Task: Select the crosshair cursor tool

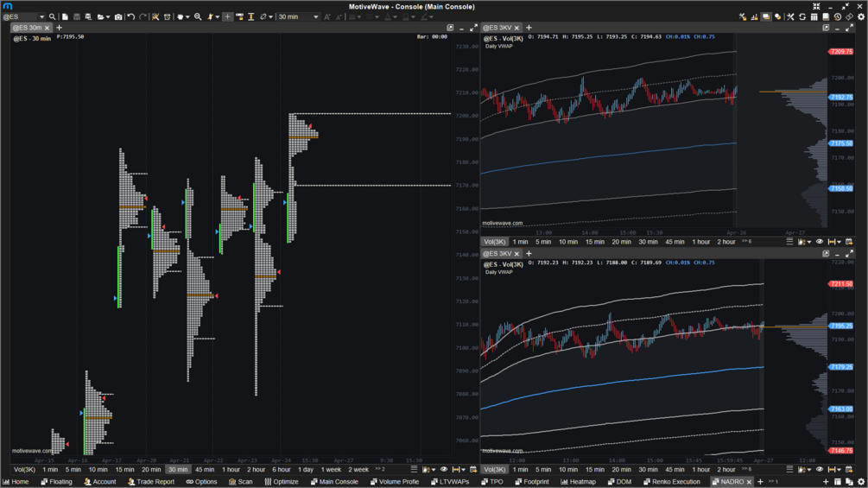Action: (x=227, y=17)
